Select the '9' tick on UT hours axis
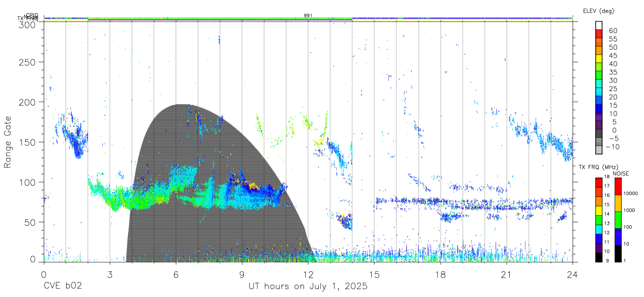This screenshot has height=297, width=644. pyautogui.click(x=242, y=274)
